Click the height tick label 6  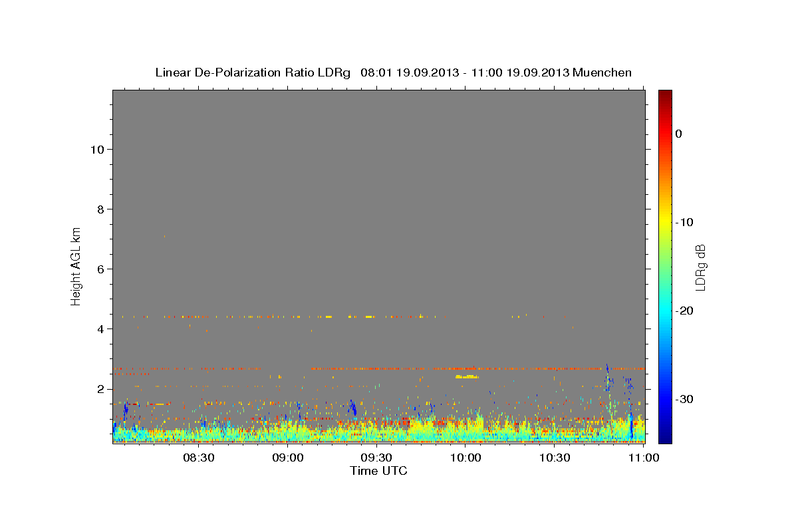point(100,269)
